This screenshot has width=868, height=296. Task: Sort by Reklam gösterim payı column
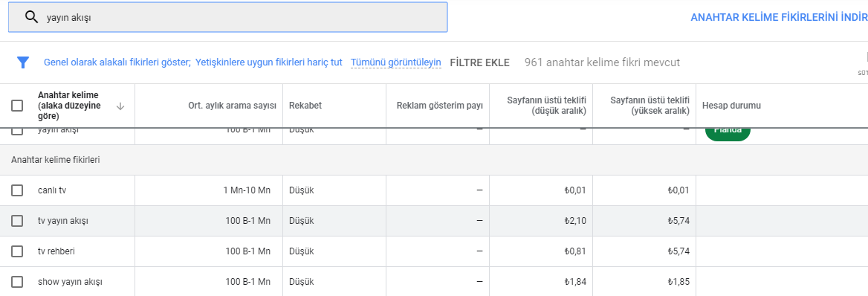[439, 106]
